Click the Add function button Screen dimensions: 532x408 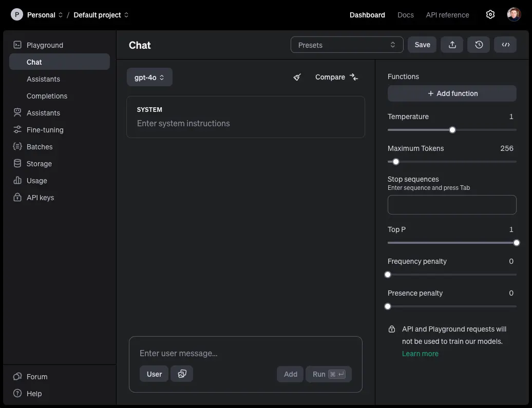452,93
